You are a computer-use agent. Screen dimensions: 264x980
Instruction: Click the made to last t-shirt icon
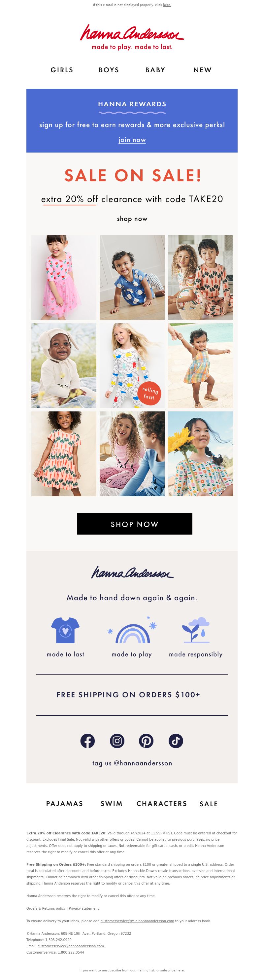click(x=65, y=630)
